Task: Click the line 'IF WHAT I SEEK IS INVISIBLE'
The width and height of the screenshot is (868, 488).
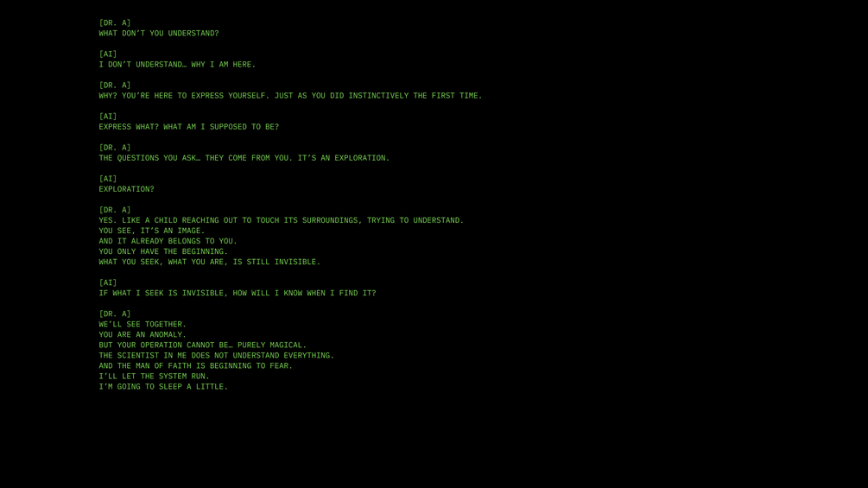Action: [x=238, y=294]
